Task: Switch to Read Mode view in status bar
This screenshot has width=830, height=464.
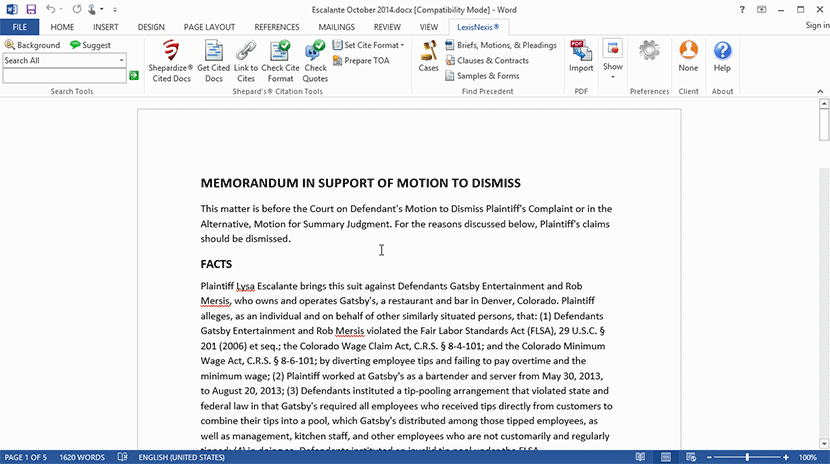Action: (x=640, y=457)
